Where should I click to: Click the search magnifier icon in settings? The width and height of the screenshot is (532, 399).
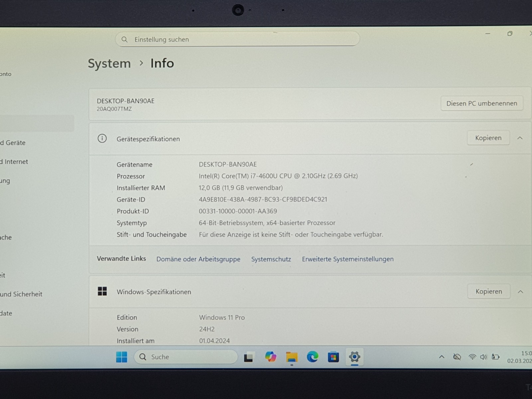click(x=124, y=39)
